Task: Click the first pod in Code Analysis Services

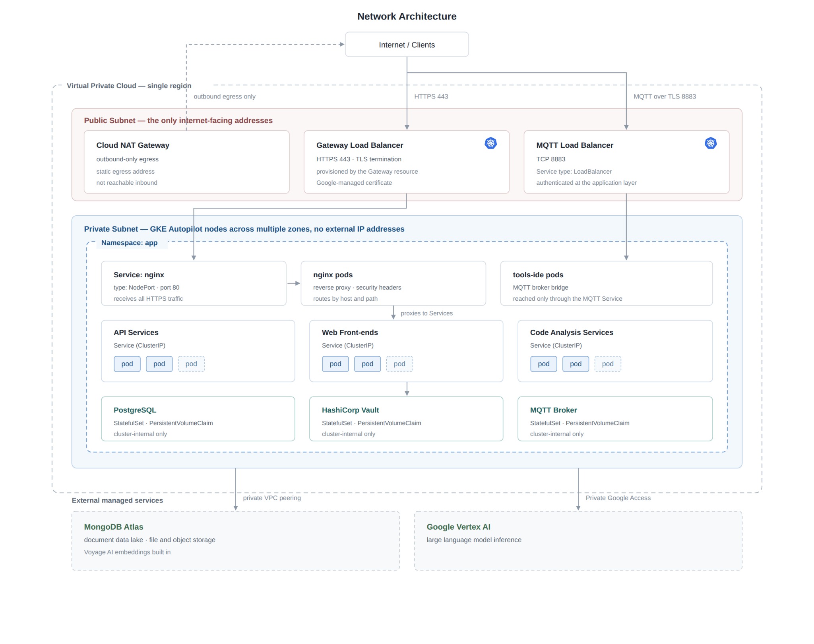Action: pos(543,364)
